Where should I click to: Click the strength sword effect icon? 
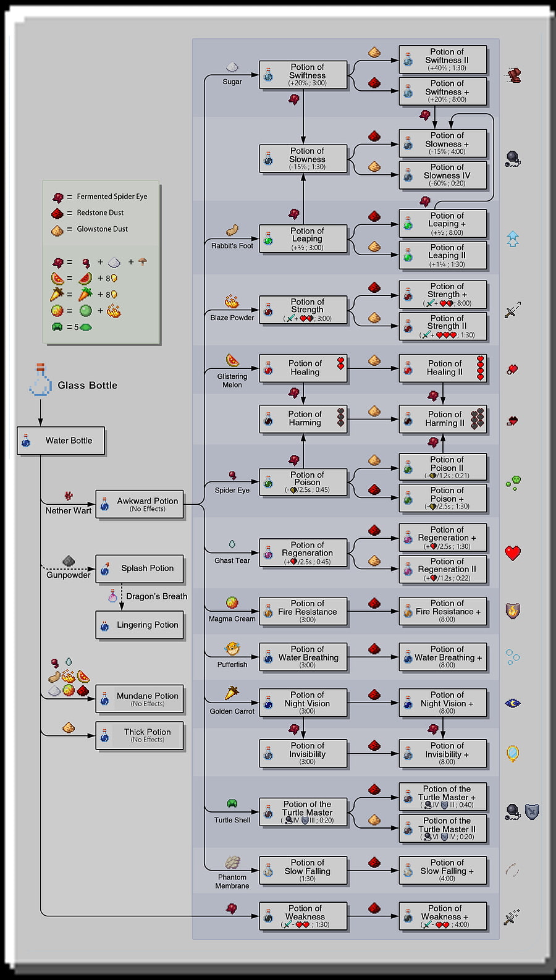tap(513, 310)
